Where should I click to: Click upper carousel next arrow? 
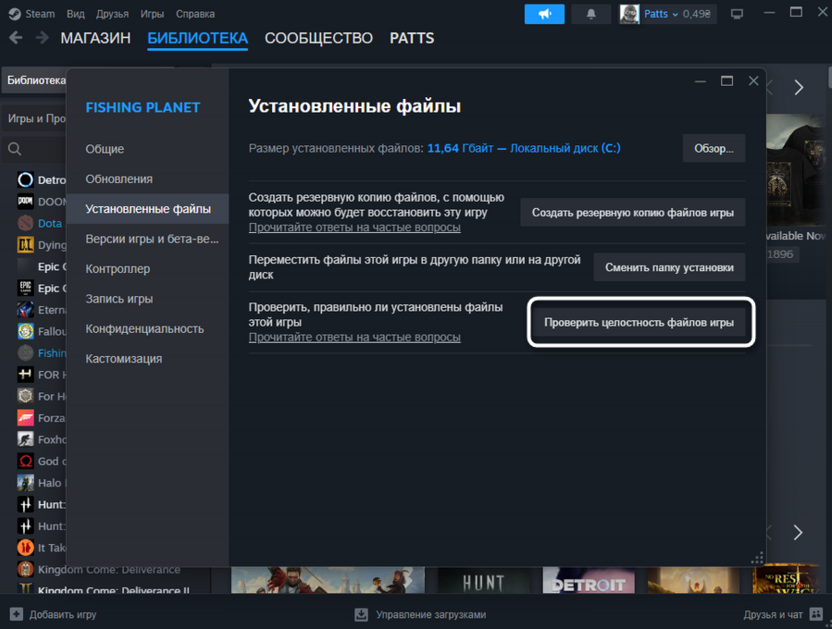pyautogui.click(x=798, y=88)
